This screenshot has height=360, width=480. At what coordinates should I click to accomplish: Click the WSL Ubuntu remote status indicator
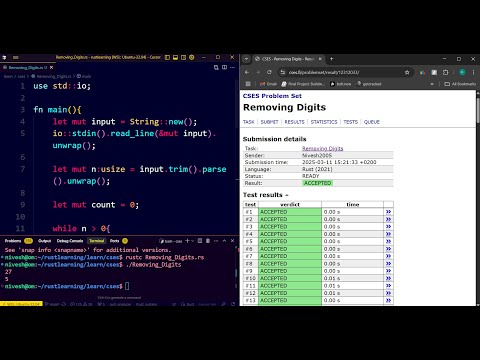point(21,304)
